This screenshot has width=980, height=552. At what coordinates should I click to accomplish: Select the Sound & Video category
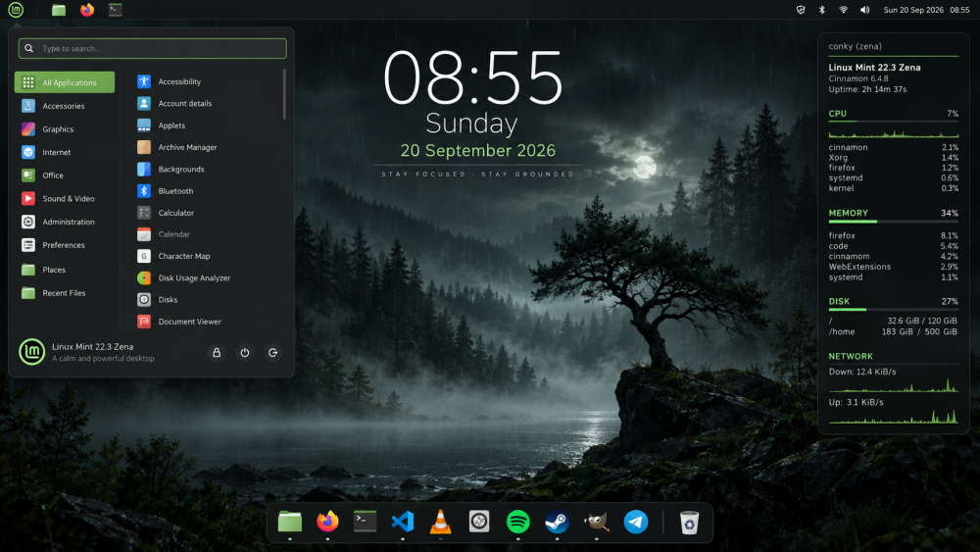click(x=65, y=198)
